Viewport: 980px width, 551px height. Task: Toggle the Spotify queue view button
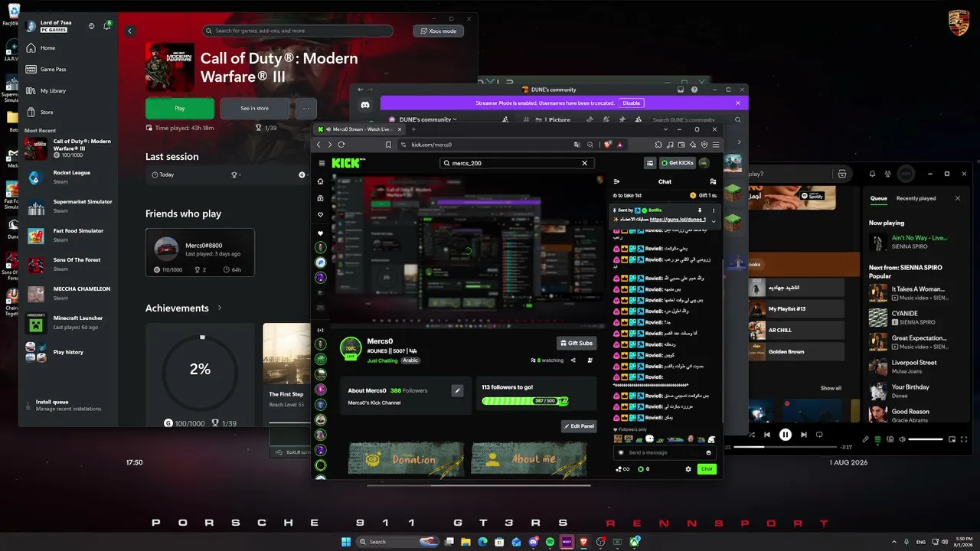click(877, 439)
